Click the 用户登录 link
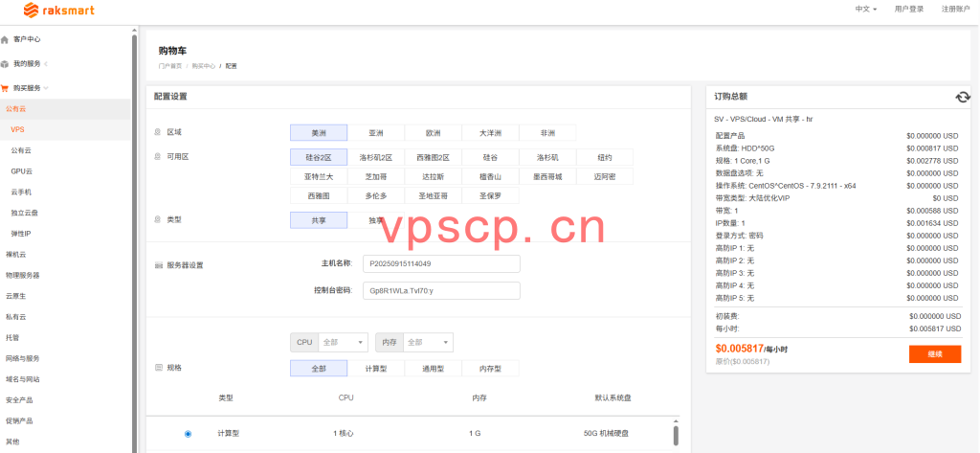 [x=909, y=10]
